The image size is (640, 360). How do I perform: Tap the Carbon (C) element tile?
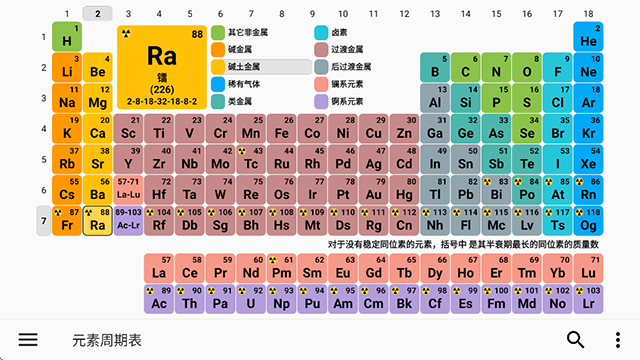tap(465, 67)
